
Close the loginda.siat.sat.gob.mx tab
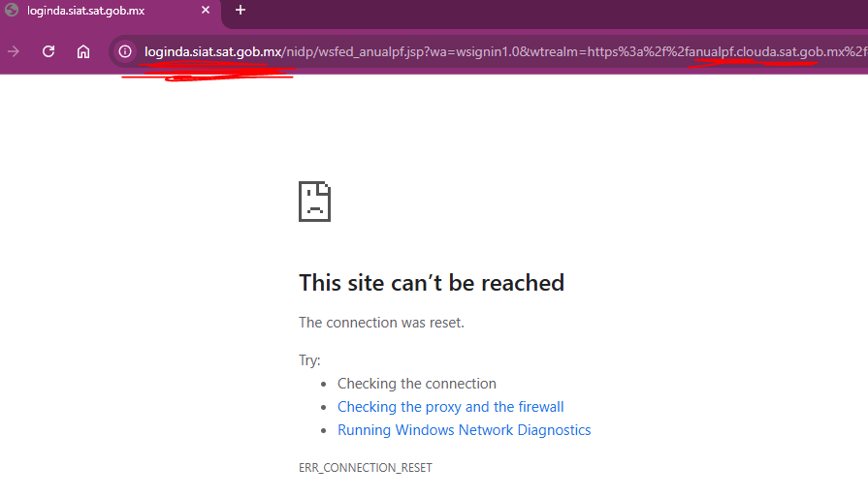[x=206, y=10]
